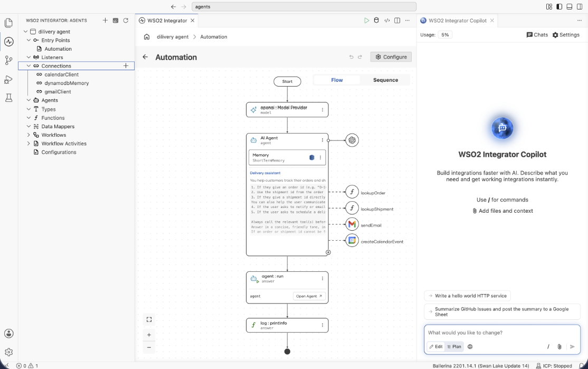Viewport: 588px width, 369px height.
Task: Expand the Workflows tree section
Action: click(29, 135)
